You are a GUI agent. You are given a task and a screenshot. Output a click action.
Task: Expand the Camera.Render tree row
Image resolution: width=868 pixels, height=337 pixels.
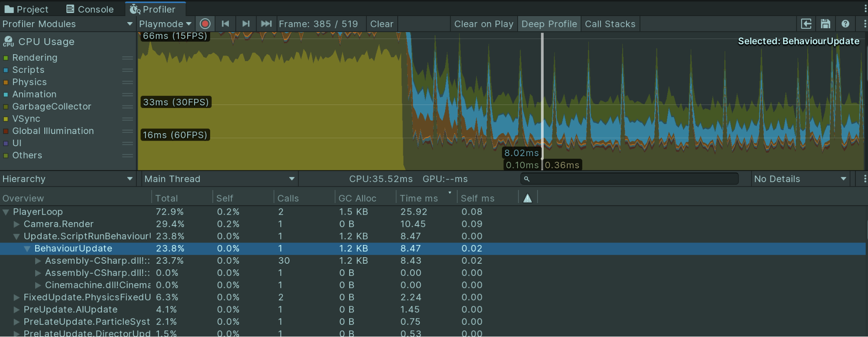pos(17,224)
